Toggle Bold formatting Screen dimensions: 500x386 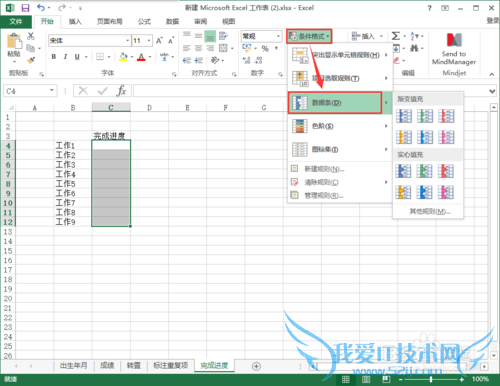point(54,57)
